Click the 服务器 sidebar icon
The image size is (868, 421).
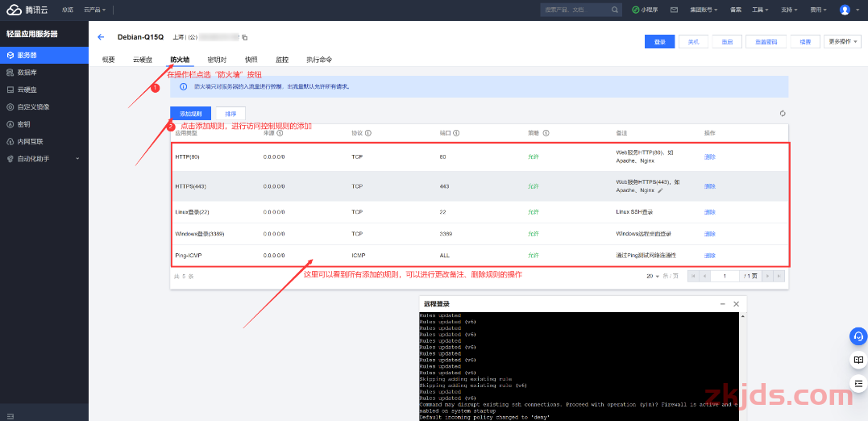coord(10,56)
